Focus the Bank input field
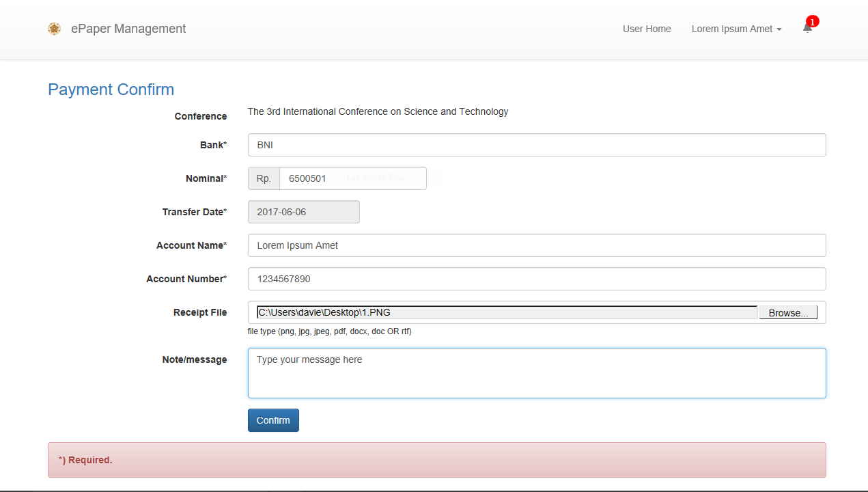The image size is (868, 492). [x=536, y=145]
